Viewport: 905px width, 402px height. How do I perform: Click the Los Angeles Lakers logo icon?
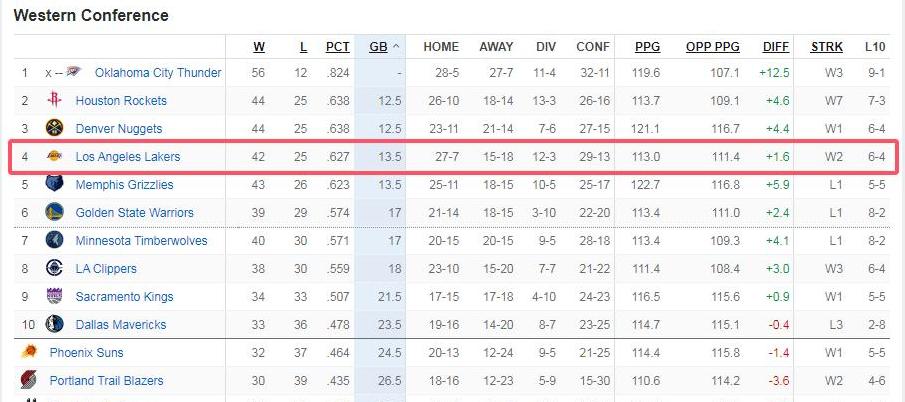pyautogui.click(x=54, y=156)
